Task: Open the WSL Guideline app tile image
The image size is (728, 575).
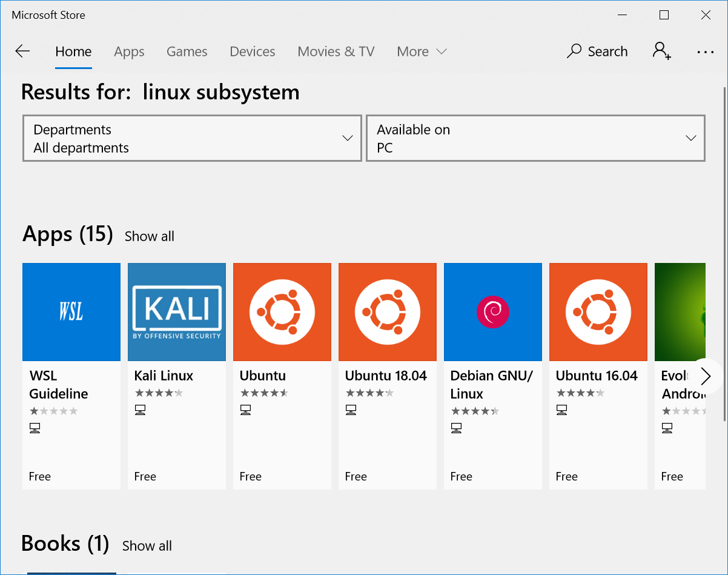Action: pyautogui.click(x=71, y=312)
